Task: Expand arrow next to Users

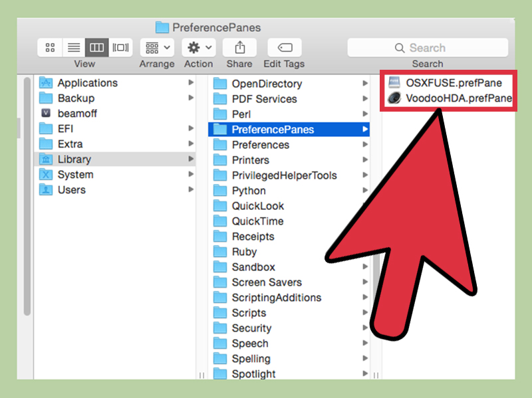Action: coord(191,189)
